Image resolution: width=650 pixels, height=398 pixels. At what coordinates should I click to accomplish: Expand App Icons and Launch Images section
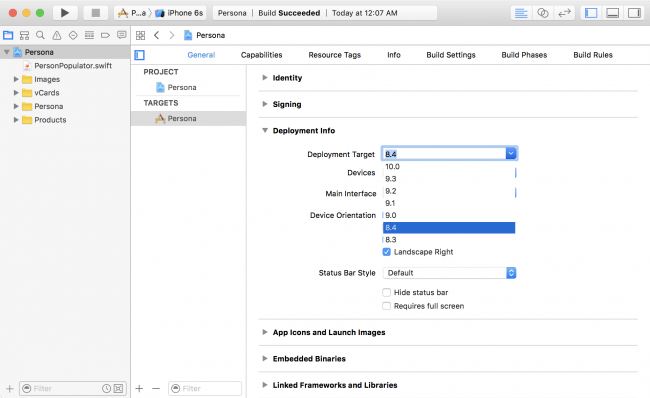pos(265,332)
